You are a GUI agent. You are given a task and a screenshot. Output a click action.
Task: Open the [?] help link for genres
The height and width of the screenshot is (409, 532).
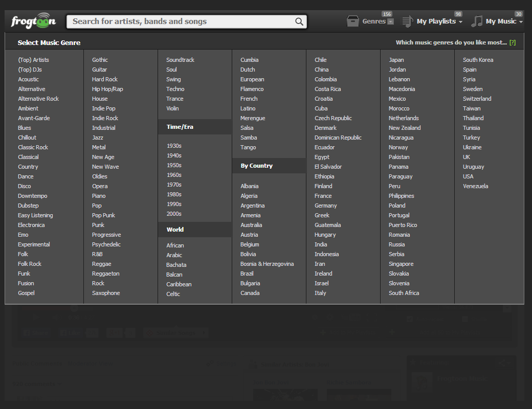point(513,43)
